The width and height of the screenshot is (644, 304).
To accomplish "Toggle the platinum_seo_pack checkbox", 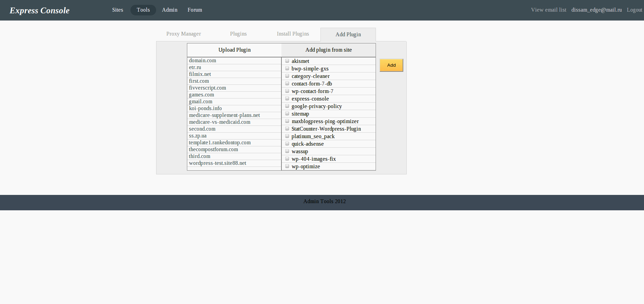I will (x=287, y=136).
